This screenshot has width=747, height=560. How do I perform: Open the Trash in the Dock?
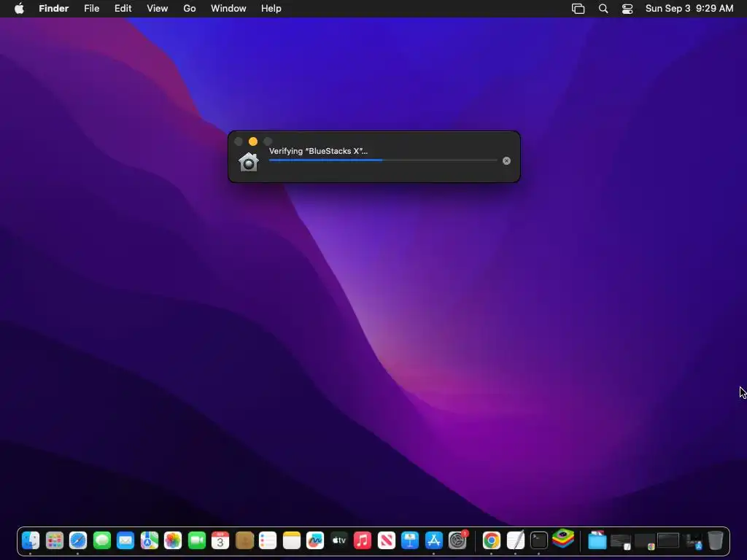pos(716,540)
